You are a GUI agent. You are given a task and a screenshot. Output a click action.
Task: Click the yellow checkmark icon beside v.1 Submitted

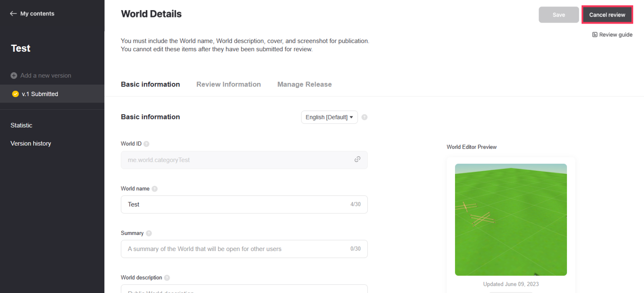point(15,94)
